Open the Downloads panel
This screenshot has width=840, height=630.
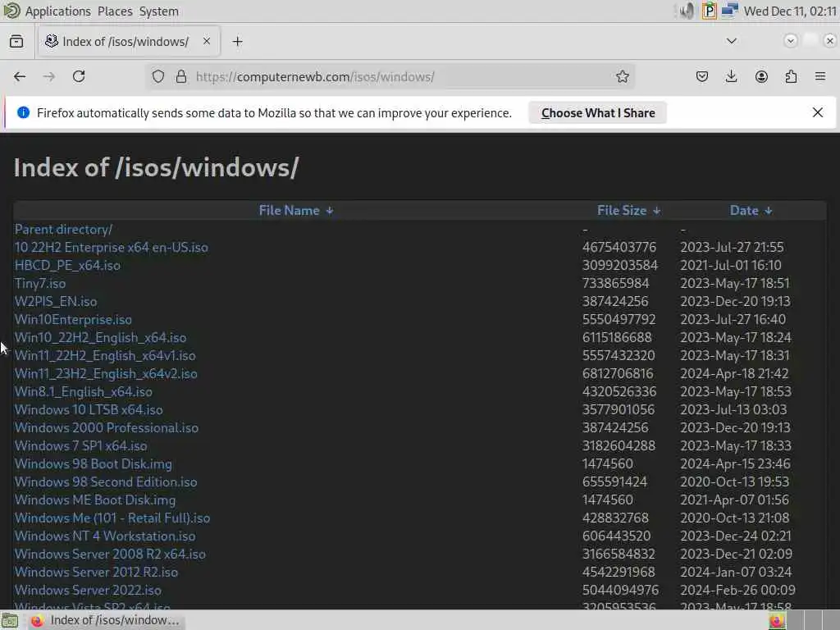point(731,76)
